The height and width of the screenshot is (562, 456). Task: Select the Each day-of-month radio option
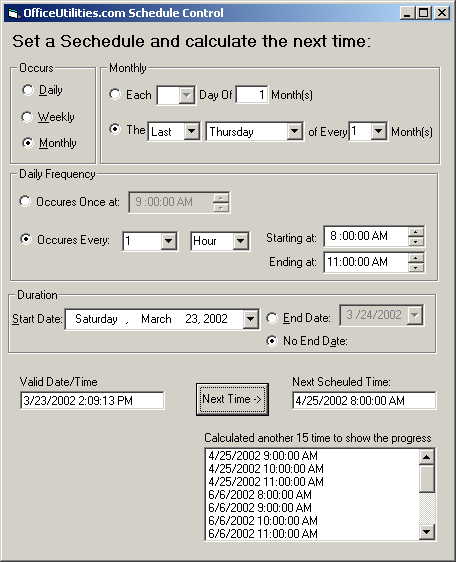point(115,94)
